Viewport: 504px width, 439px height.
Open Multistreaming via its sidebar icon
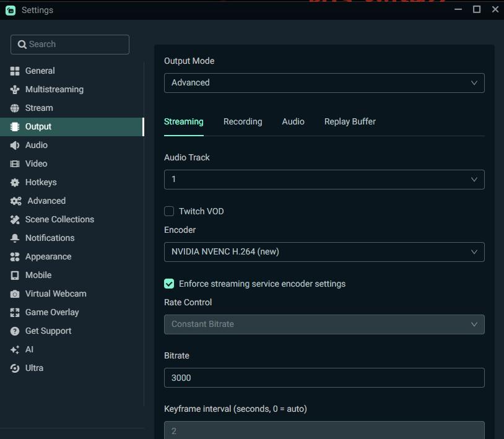15,90
